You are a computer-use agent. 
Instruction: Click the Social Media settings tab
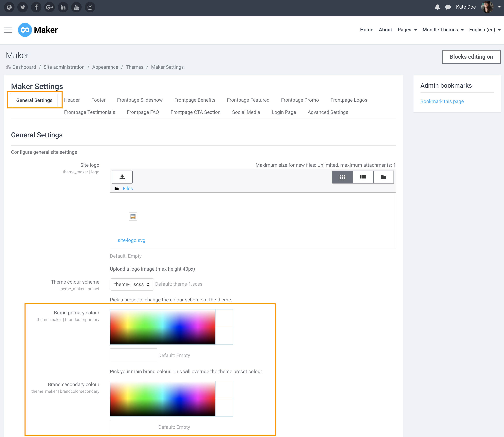point(246,112)
